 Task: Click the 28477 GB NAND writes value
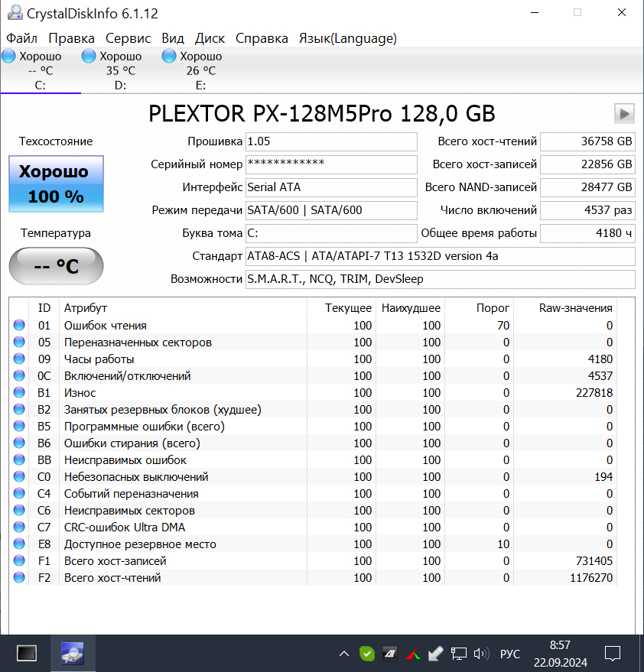pos(587,187)
